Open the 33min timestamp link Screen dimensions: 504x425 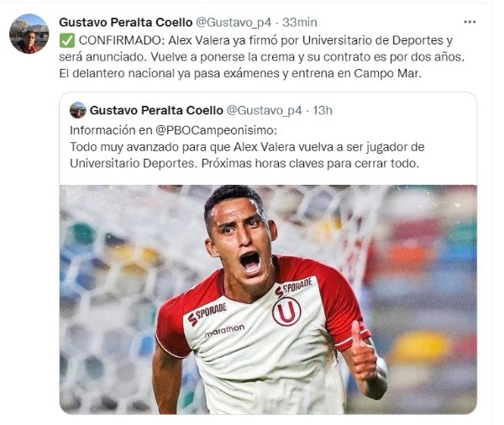pyautogui.click(x=300, y=22)
